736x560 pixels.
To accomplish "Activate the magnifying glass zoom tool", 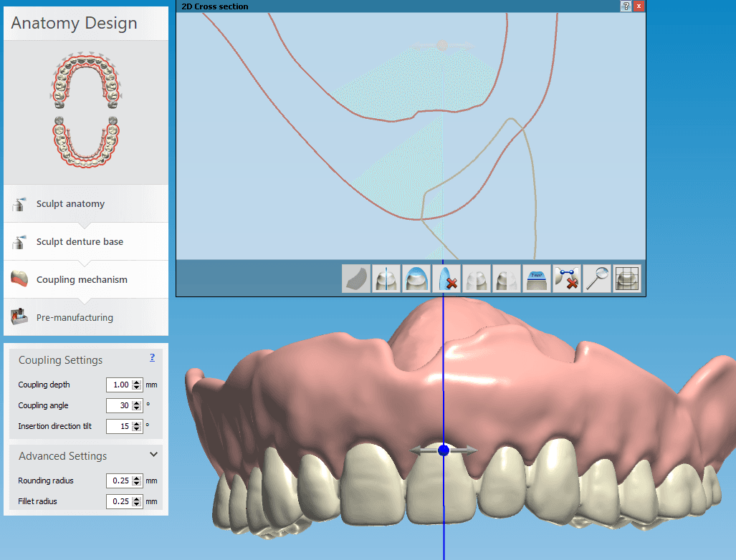I will [x=597, y=279].
